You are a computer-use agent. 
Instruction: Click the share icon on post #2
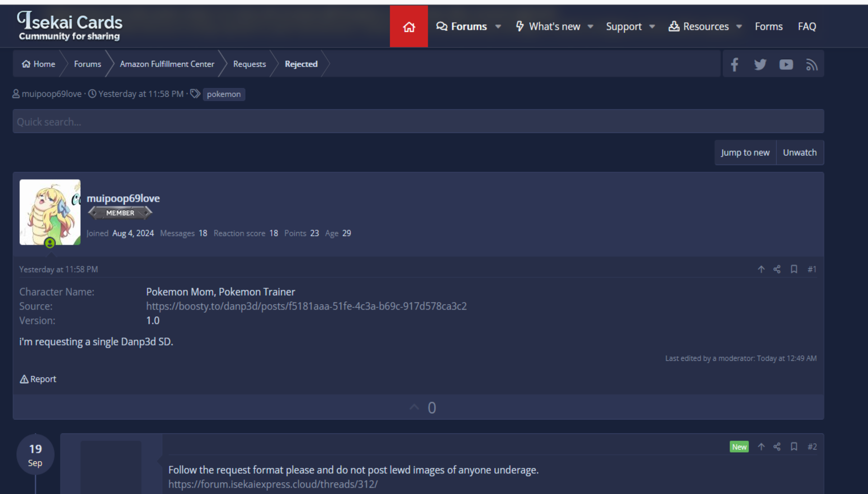(x=777, y=446)
